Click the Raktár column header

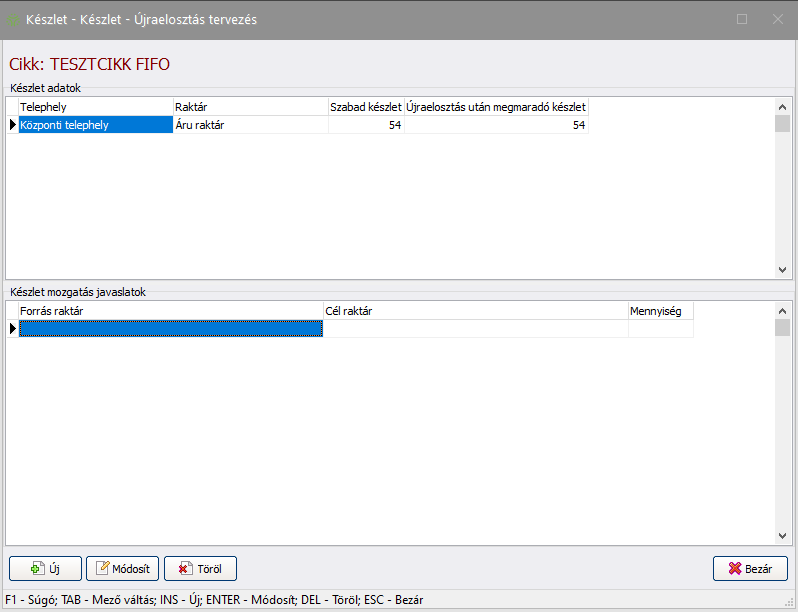click(250, 106)
